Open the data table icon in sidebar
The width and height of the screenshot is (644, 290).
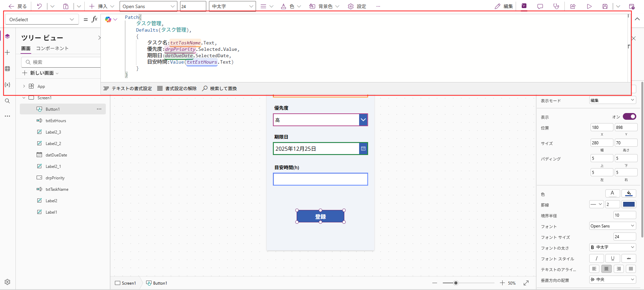pyautogui.click(x=7, y=69)
